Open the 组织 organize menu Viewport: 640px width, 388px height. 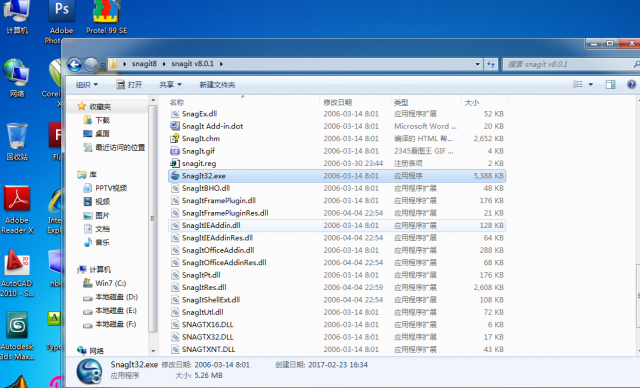point(87,84)
